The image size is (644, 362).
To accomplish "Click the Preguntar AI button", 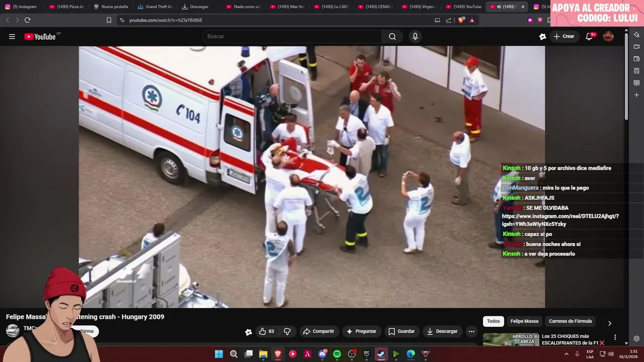I will [361, 331].
